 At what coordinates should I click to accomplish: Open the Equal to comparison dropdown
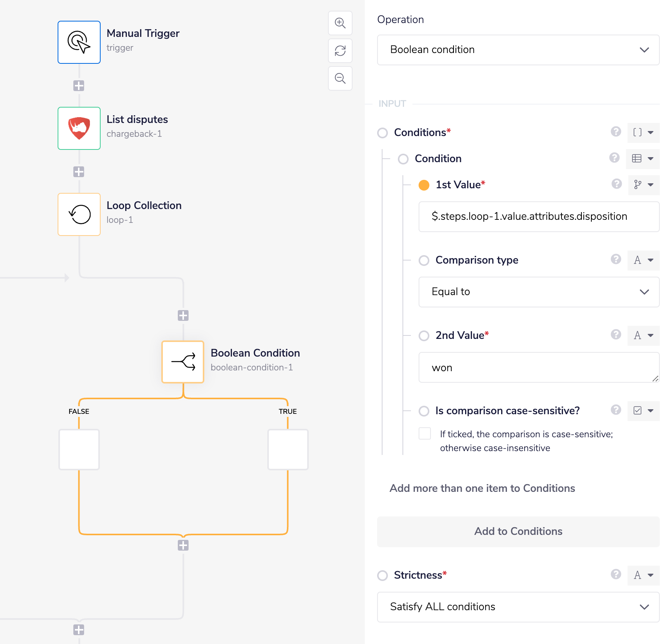pos(539,292)
